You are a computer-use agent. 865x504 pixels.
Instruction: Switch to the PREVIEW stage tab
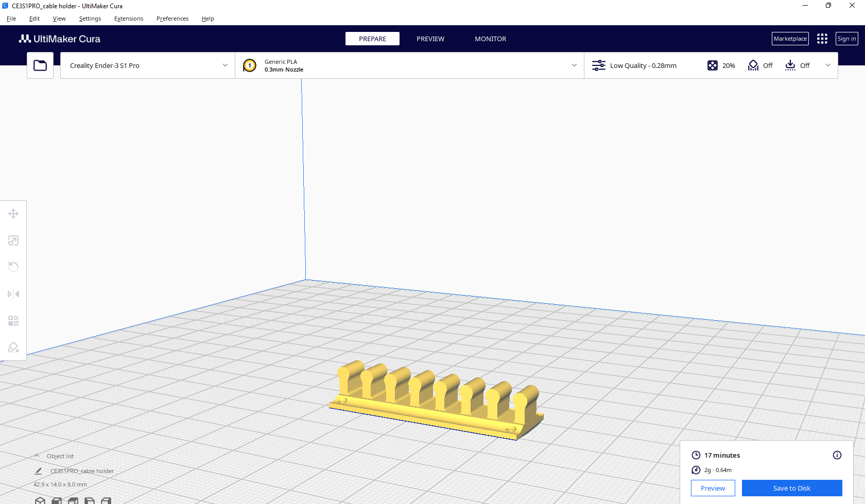pyautogui.click(x=430, y=39)
